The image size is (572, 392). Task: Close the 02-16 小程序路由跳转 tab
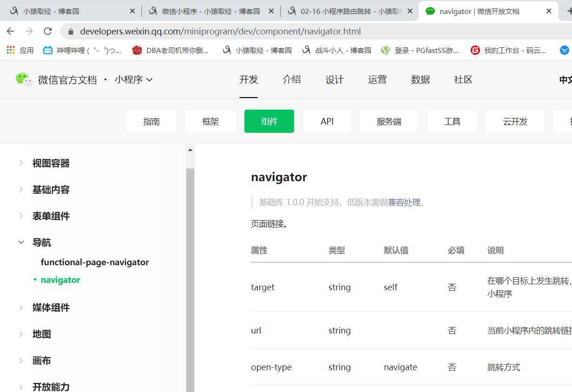point(410,11)
